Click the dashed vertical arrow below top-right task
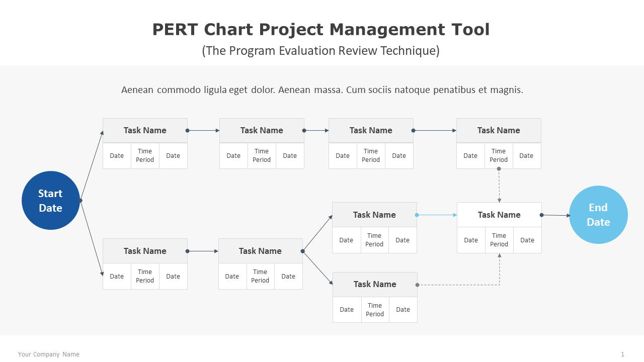The image size is (644, 362). click(499, 186)
